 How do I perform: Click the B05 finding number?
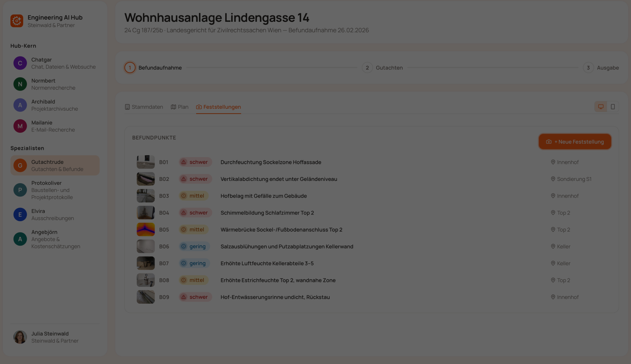coord(164,230)
